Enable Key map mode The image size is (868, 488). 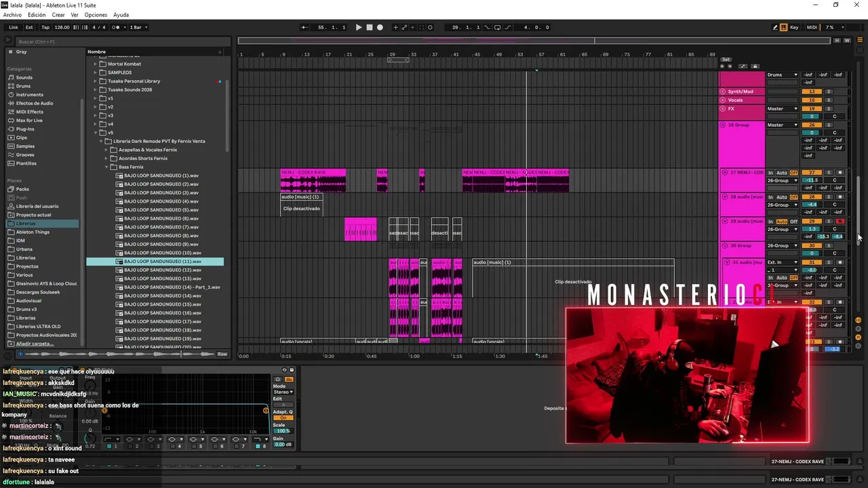click(794, 28)
